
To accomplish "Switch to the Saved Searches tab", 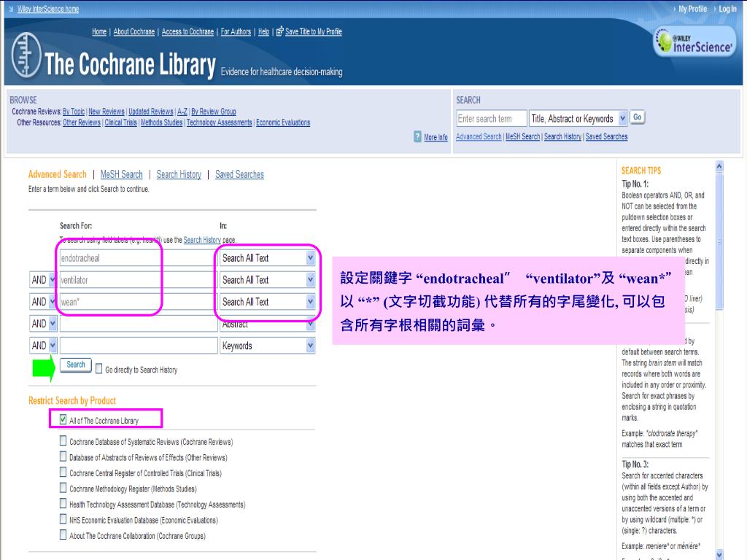I will [239, 174].
